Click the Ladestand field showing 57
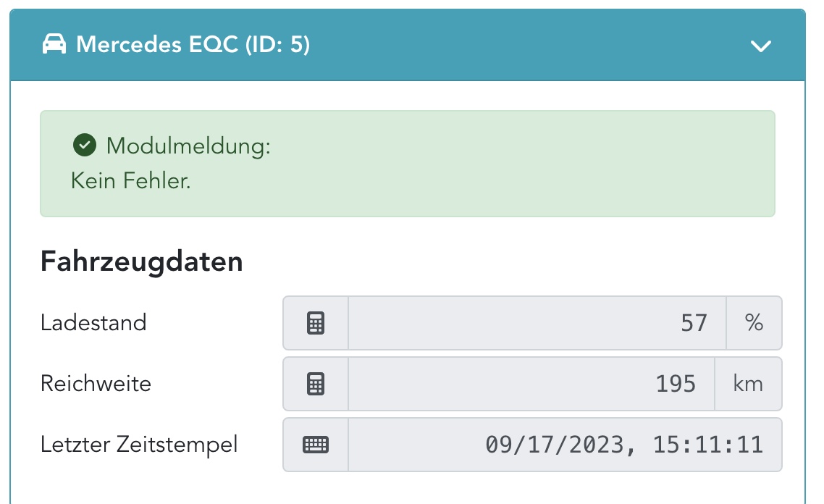824x504 pixels. (537, 323)
